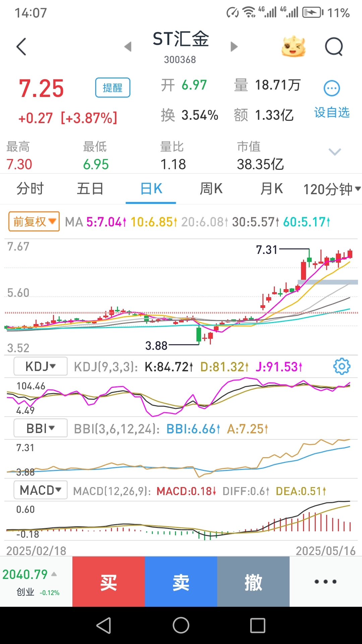Tap MA 10:6.85 legend value

tap(154, 222)
